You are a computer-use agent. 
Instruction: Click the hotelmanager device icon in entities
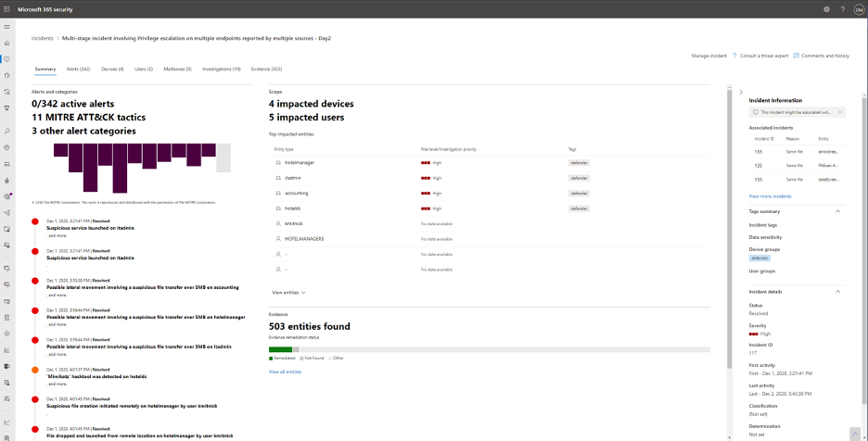(278, 163)
